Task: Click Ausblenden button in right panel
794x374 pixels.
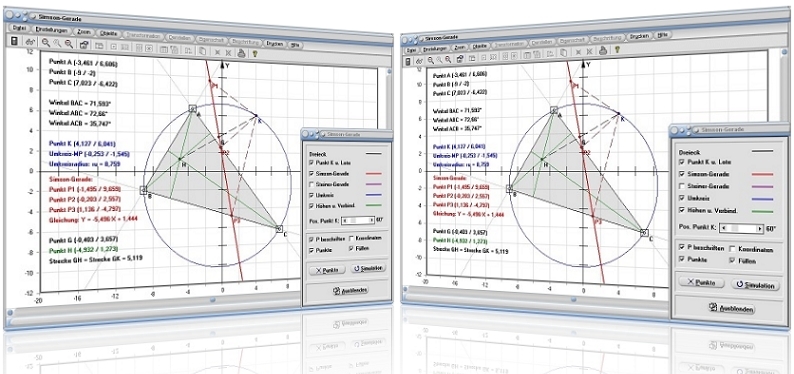Action: point(732,308)
